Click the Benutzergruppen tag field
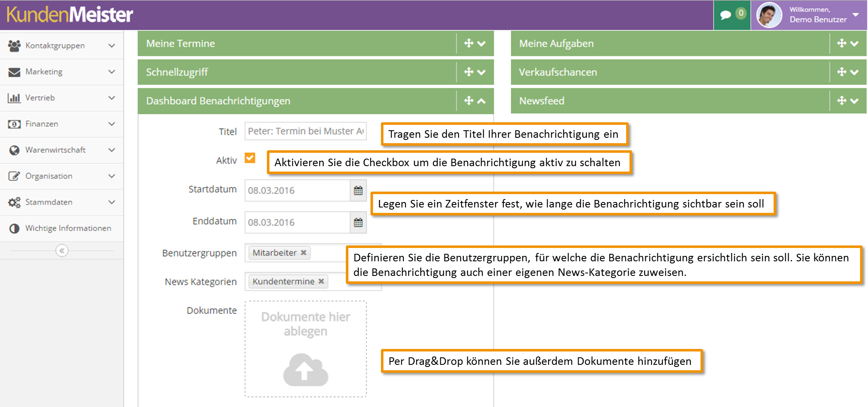 tap(313, 253)
